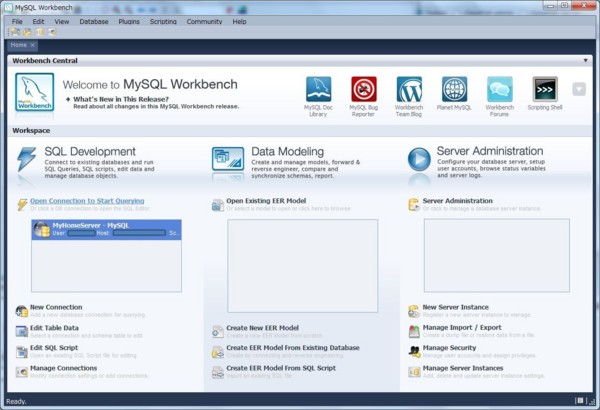Open the Edit menu
The height and width of the screenshot is (410, 600).
38,21
